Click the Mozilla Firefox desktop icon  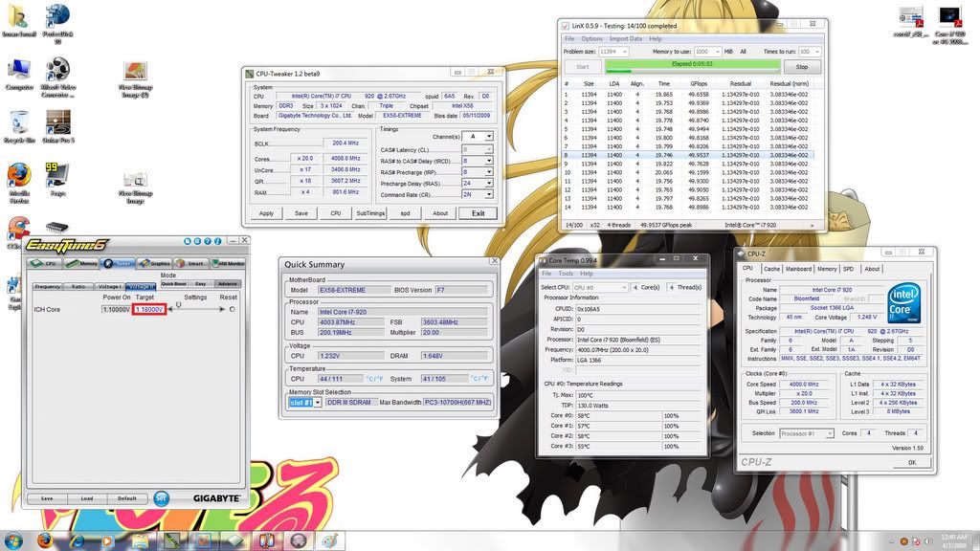click(x=18, y=176)
